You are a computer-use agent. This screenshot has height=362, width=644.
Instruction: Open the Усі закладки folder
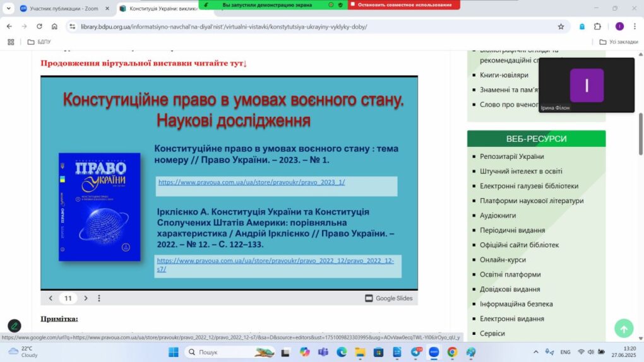pyautogui.click(x=619, y=42)
